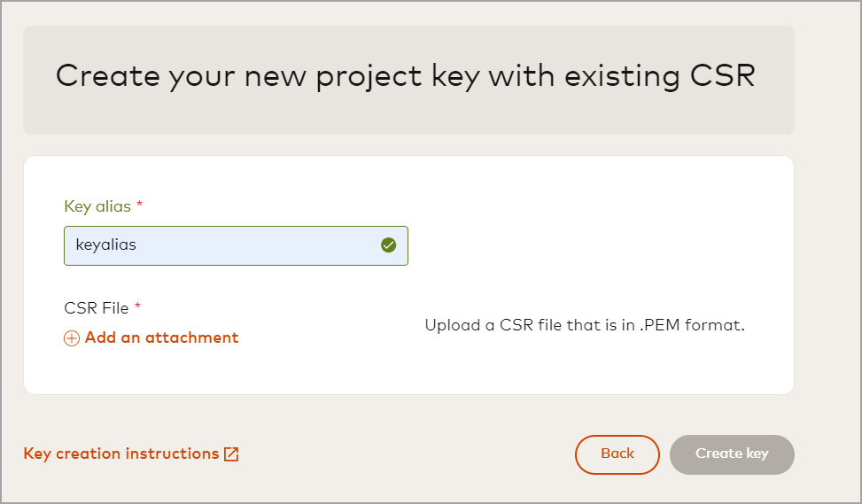Click the red asterisk beside CSR File
The image size is (862, 504).
(x=138, y=308)
